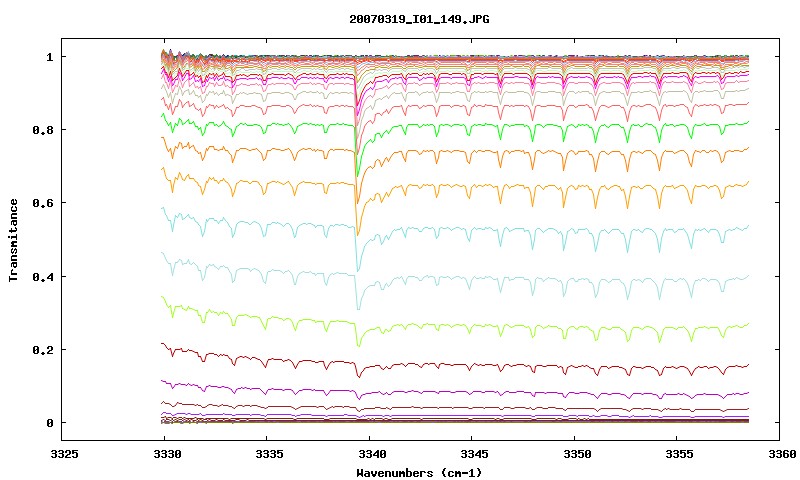
Task: Click the Transmittance y-axis label
Action: [x=13, y=240]
